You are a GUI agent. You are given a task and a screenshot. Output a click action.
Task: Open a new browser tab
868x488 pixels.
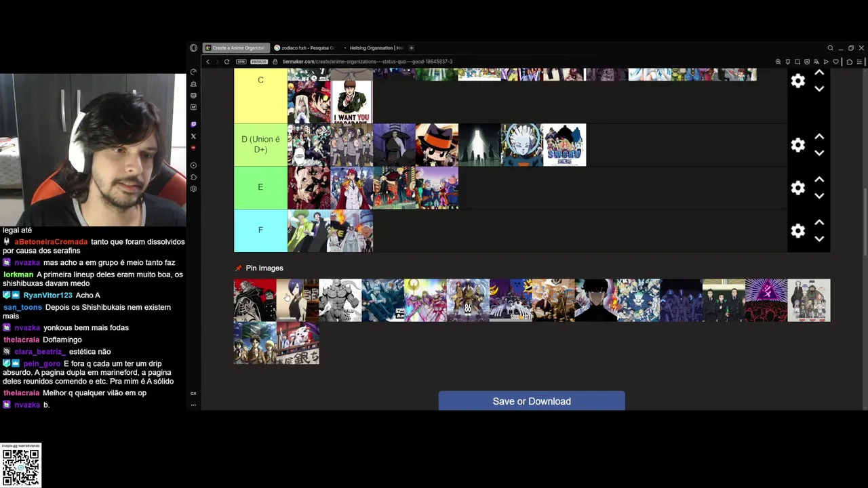pyautogui.click(x=411, y=48)
